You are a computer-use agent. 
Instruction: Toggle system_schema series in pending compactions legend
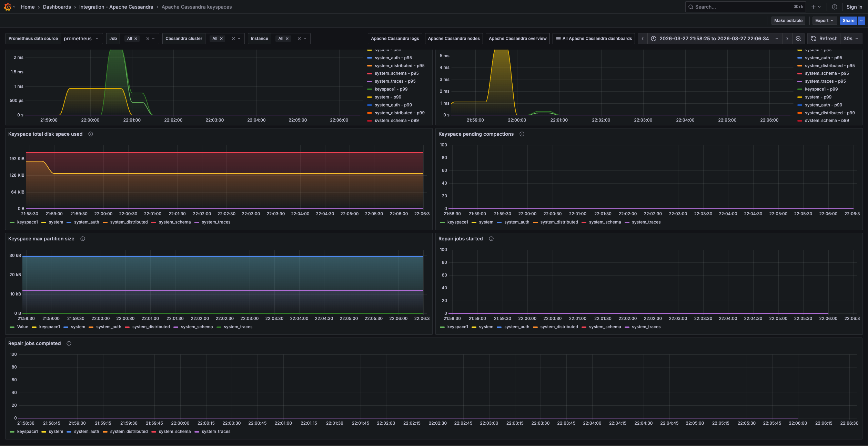pyautogui.click(x=605, y=222)
